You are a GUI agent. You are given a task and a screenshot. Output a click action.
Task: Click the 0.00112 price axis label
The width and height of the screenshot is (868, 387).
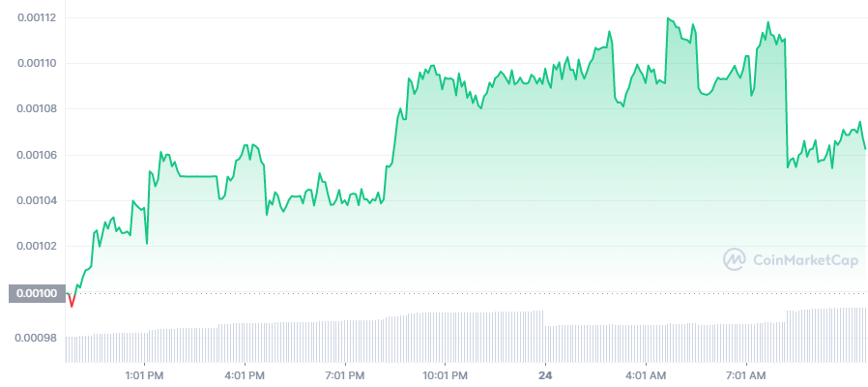click(x=37, y=17)
